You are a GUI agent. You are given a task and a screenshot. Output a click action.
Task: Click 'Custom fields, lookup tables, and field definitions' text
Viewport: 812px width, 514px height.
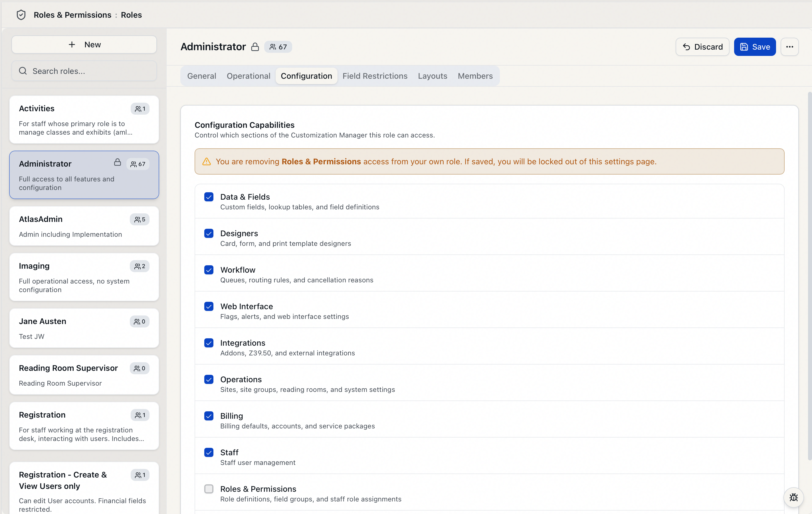[x=300, y=207]
